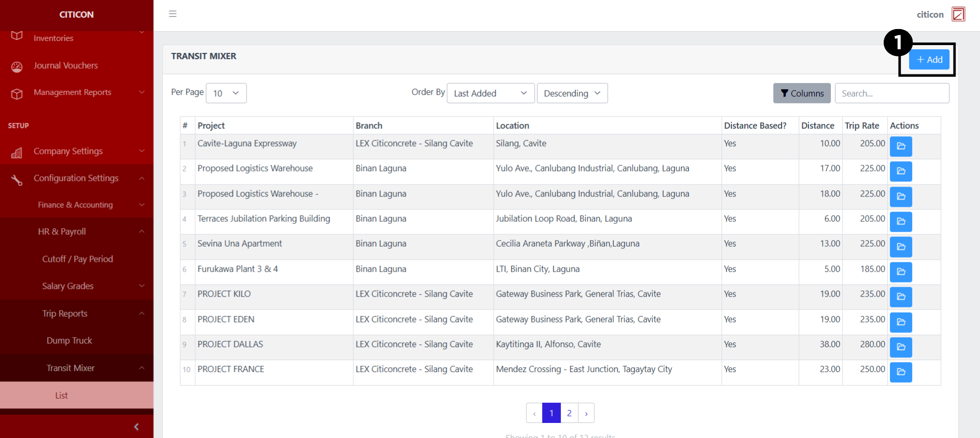This screenshot has height=438, width=980.
Task: Focus the Search input field
Action: [892, 93]
